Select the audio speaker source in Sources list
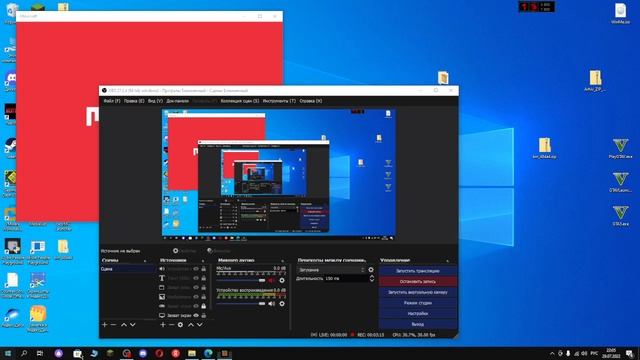640x360 pixels. coord(162,269)
